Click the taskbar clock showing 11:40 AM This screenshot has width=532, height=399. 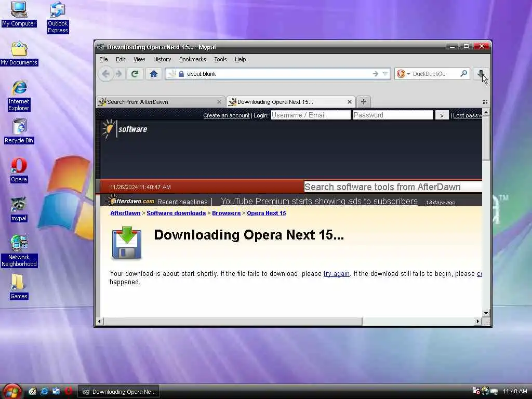coord(515,392)
